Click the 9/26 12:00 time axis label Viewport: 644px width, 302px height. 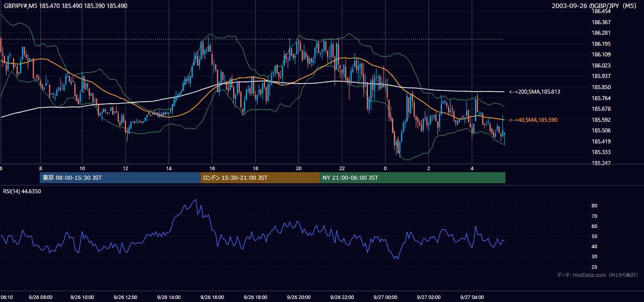[126, 297]
